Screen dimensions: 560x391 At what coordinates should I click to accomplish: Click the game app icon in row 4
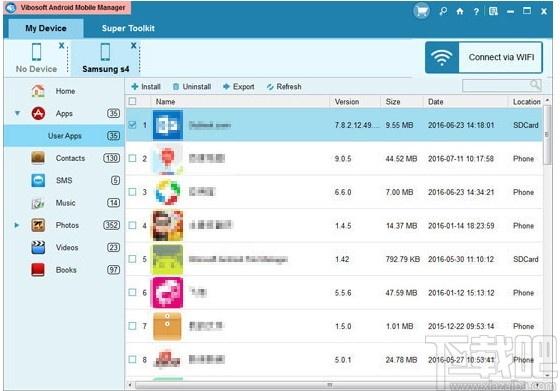pos(168,226)
